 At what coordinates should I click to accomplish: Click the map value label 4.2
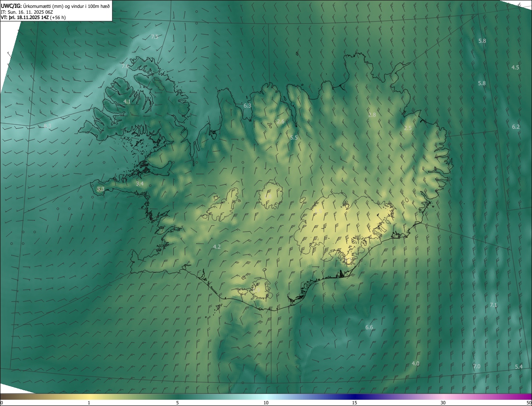[217, 247]
